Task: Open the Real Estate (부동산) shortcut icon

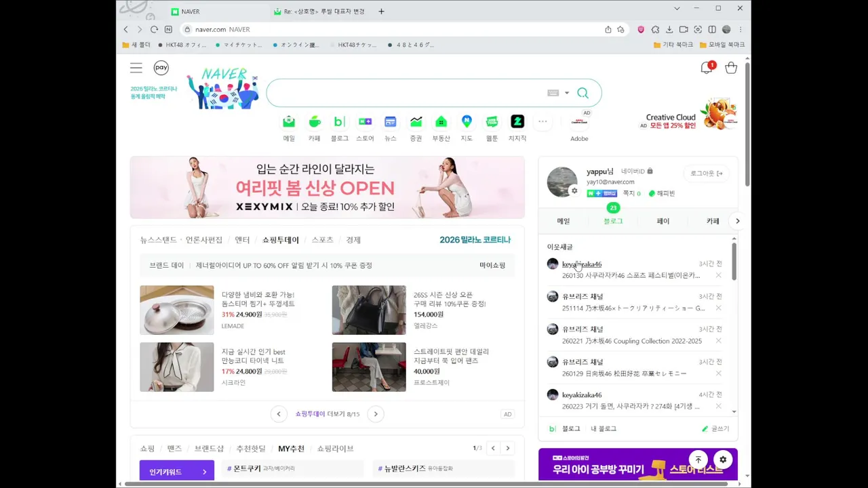Action: tap(441, 122)
